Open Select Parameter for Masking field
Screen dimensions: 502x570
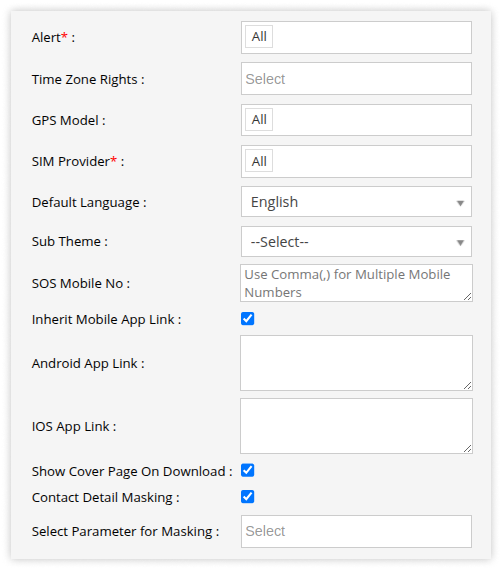click(x=356, y=531)
